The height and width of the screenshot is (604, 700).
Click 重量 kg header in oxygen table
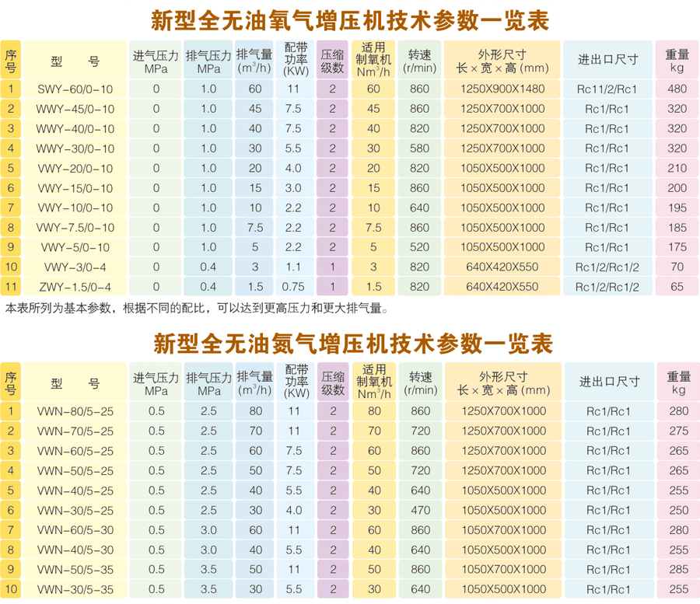coord(677,60)
